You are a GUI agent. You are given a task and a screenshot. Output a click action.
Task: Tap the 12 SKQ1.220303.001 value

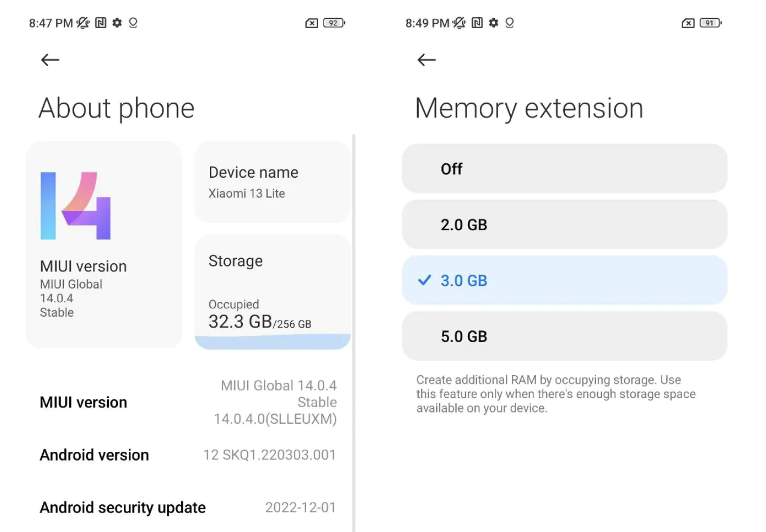(x=269, y=455)
